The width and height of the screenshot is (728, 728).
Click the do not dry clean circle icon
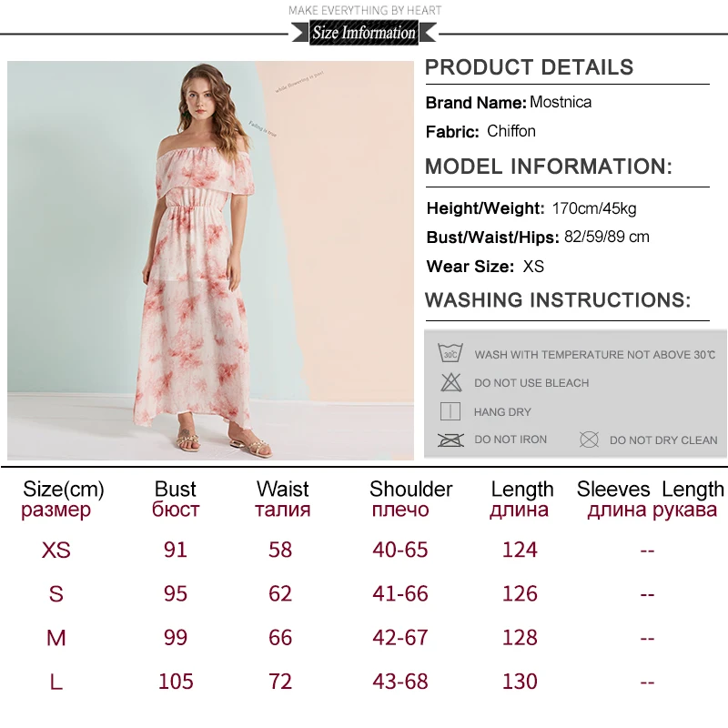589,440
